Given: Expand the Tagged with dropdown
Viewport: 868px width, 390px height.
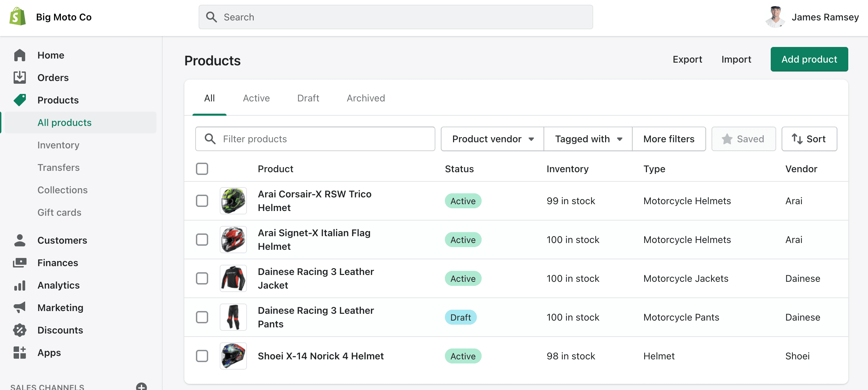Looking at the screenshot, I should 588,139.
